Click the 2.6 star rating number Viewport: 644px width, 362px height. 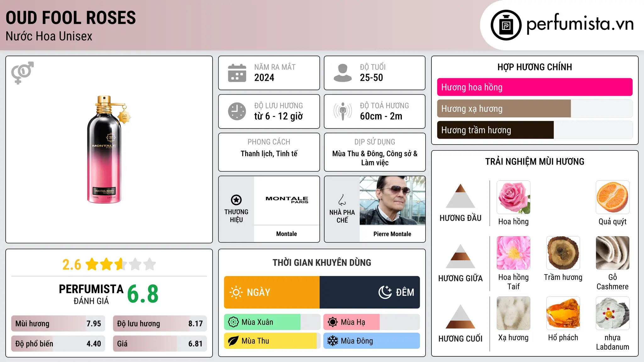(72, 265)
